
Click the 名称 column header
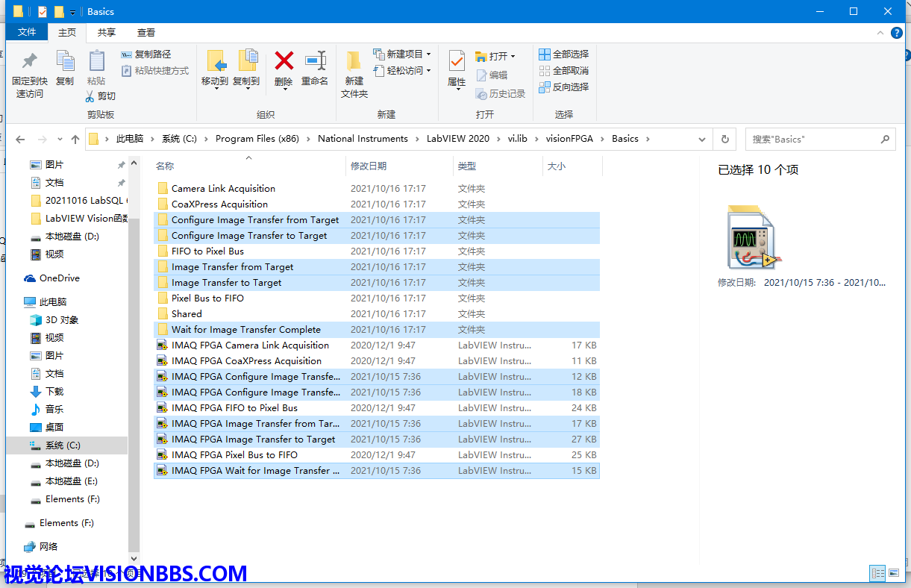[249, 166]
